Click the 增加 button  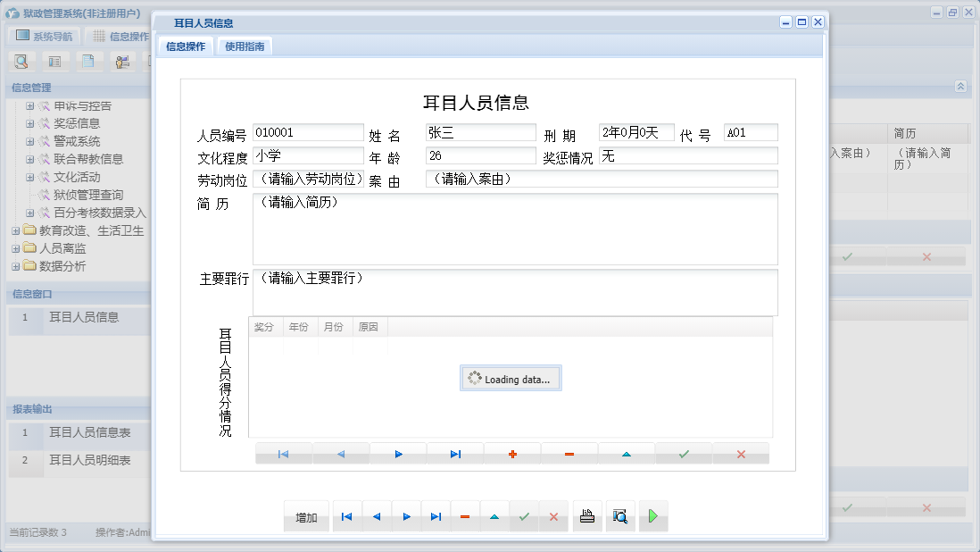point(306,515)
